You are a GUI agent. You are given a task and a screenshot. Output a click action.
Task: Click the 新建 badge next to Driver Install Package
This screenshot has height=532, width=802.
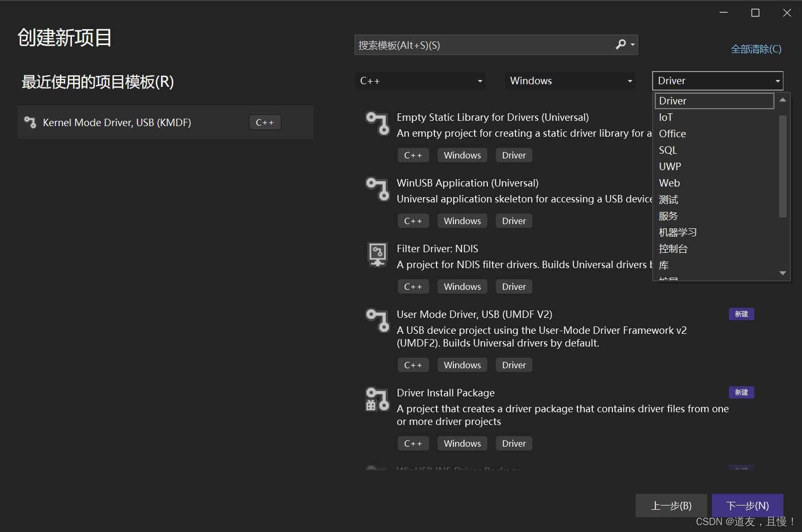[741, 392]
